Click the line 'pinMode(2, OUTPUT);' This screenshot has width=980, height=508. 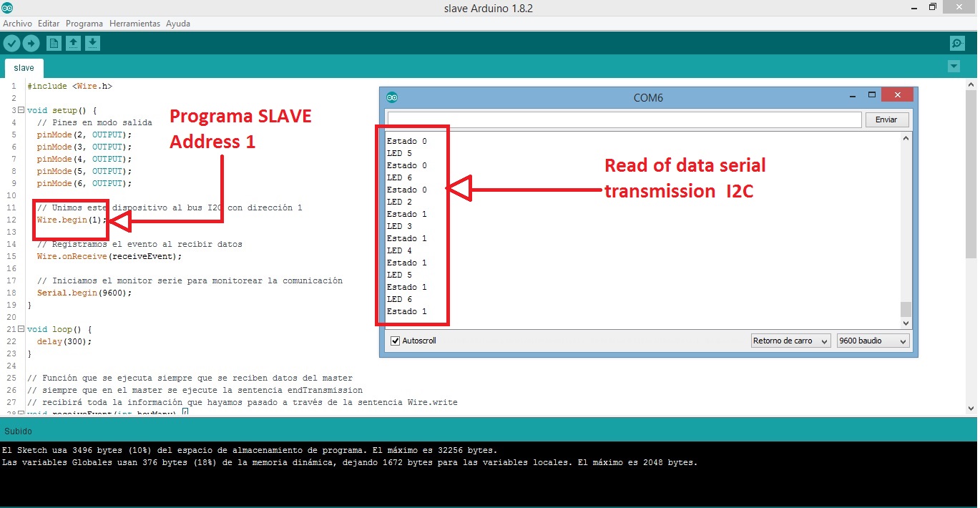84,135
